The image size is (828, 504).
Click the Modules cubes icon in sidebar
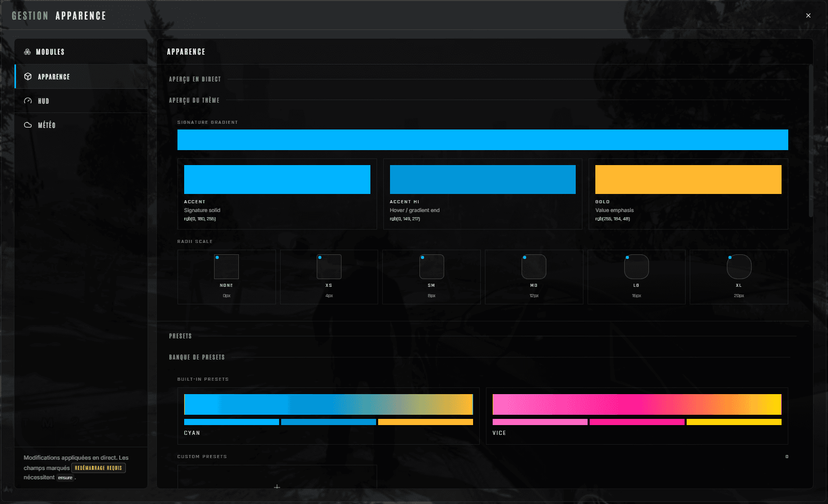(27, 52)
